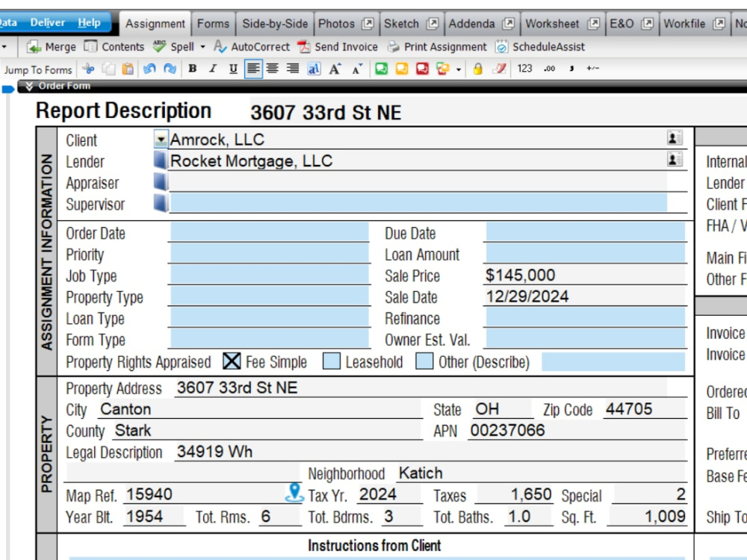Click Supervisor address book icon
Image resolution: width=747 pixels, height=560 pixels.
point(161,203)
